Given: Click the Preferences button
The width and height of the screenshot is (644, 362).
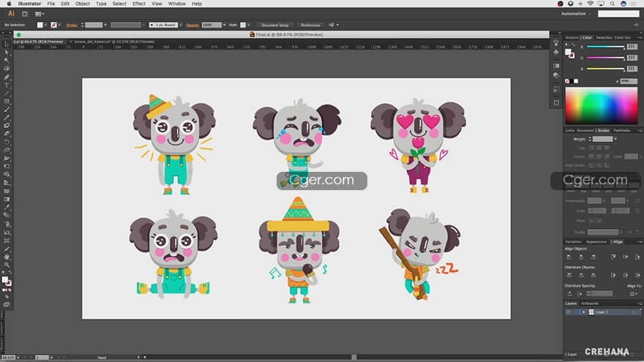Looking at the screenshot, I should tap(310, 25).
